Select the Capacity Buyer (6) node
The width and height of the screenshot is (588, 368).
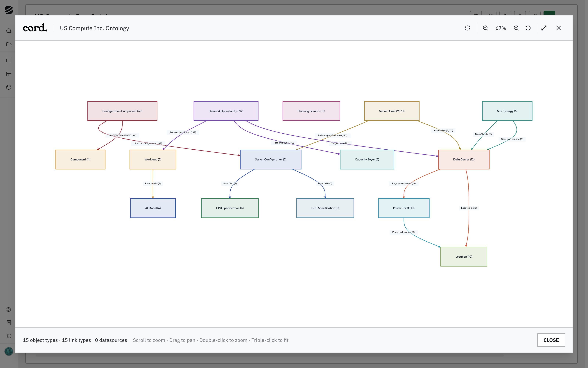tap(367, 159)
